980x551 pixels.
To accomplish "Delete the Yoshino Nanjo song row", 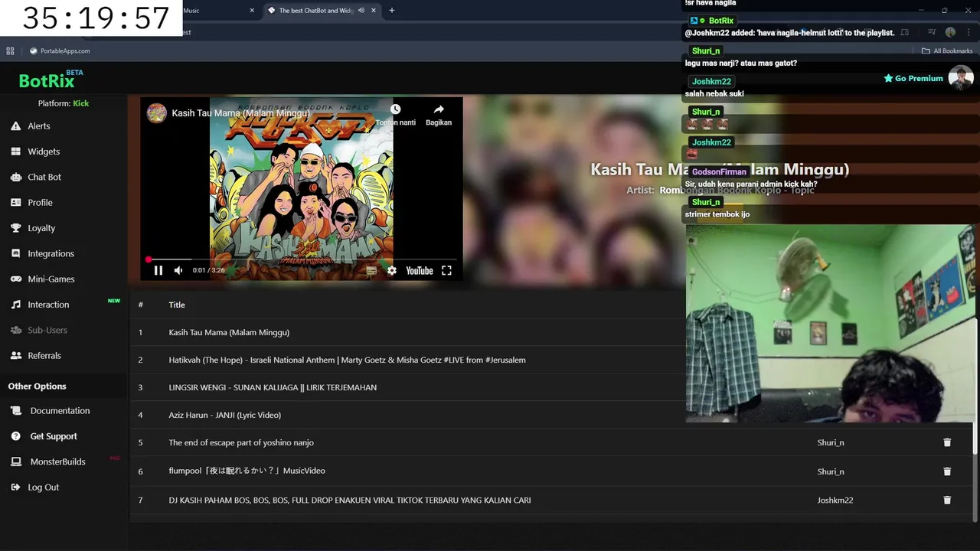I will click(x=947, y=442).
